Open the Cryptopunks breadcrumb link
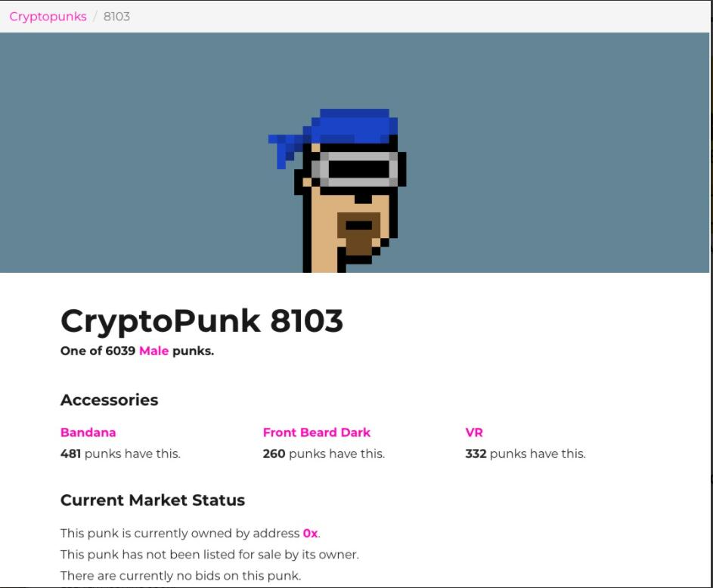This screenshot has width=713, height=588. tap(48, 17)
